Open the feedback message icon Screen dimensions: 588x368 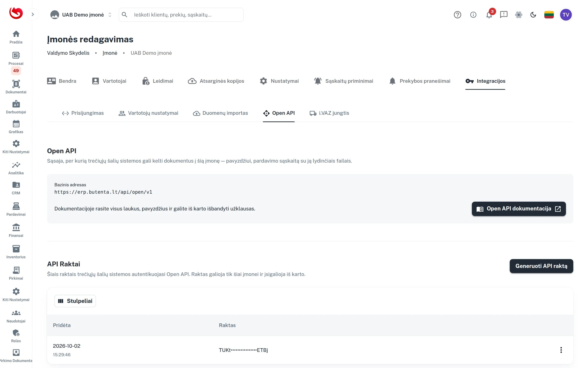[504, 14]
